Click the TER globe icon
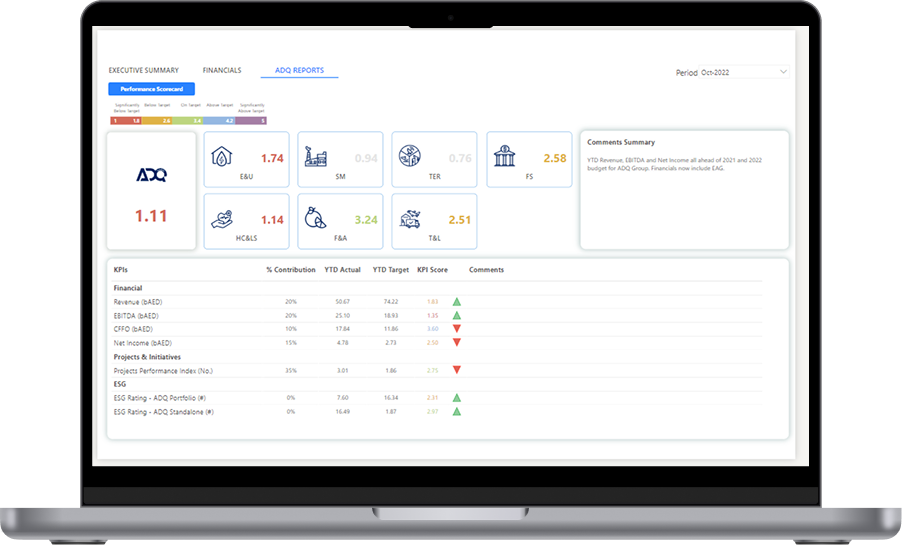The width and height of the screenshot is (902, 545). [x=410, y=156]
